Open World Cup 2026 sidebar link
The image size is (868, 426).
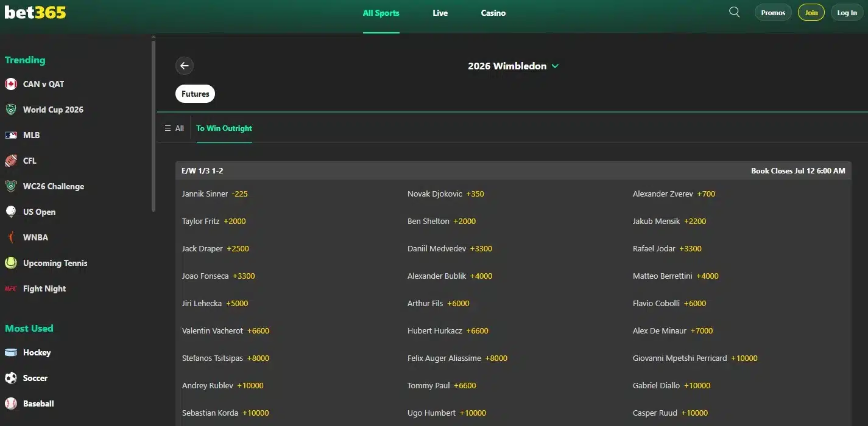click(x=53, y=110)
